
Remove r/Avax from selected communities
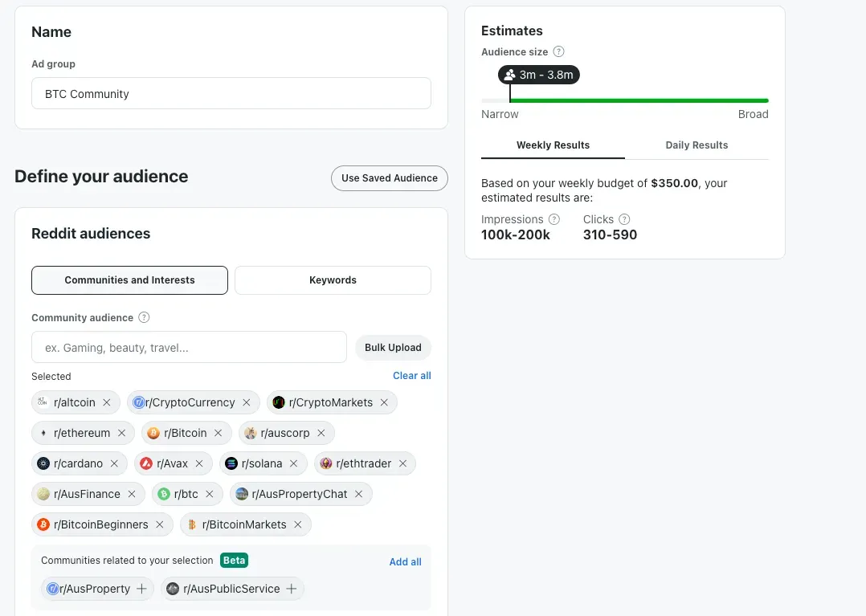coord(199,463)
